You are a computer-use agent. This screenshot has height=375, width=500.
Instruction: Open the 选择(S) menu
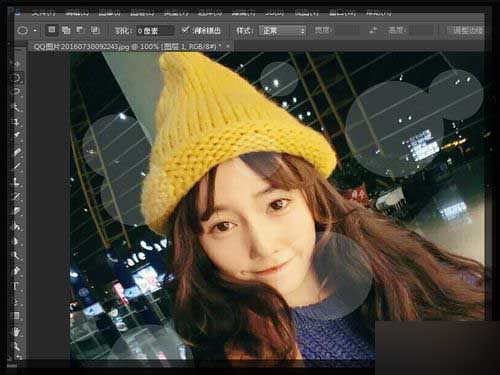click(x=210, y=13)
